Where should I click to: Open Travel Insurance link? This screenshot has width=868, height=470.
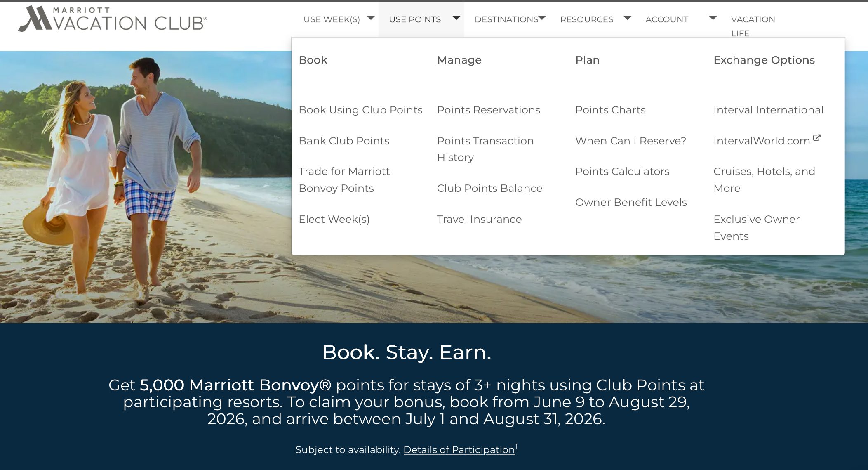[x=479, y=219]
